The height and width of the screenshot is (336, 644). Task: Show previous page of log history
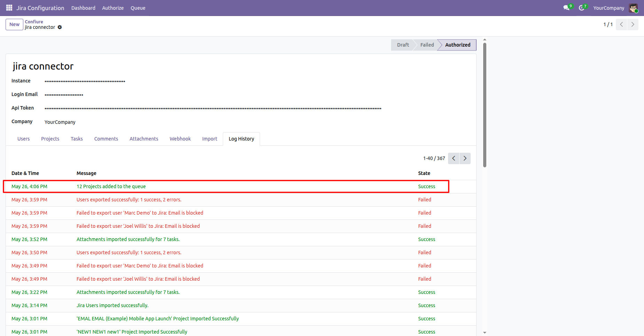[x=454, y=158]
